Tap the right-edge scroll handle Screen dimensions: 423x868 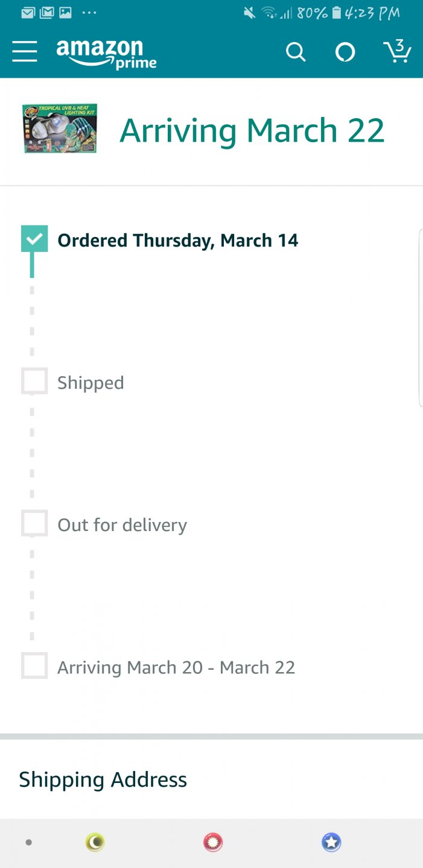pos(421,318)
